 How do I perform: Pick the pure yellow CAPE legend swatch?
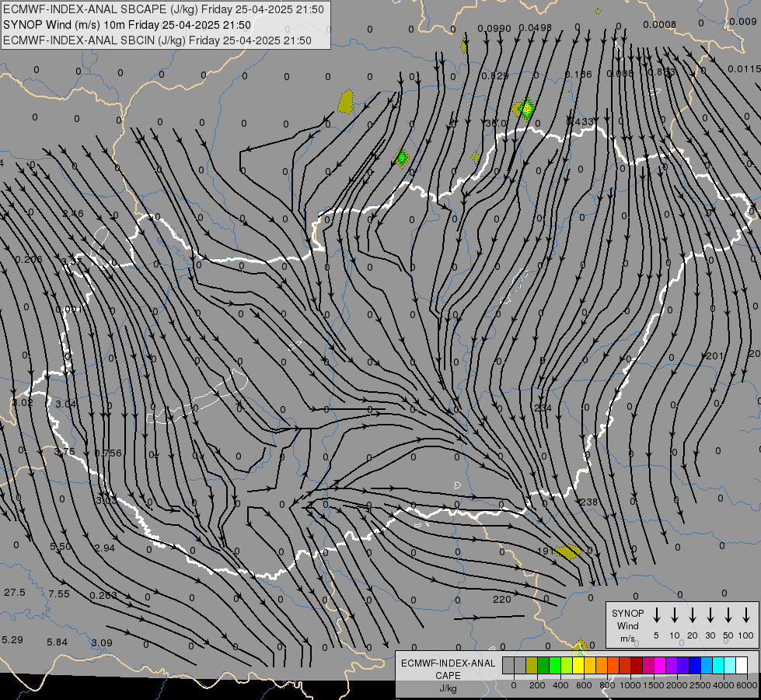click(x=578, y=666)
